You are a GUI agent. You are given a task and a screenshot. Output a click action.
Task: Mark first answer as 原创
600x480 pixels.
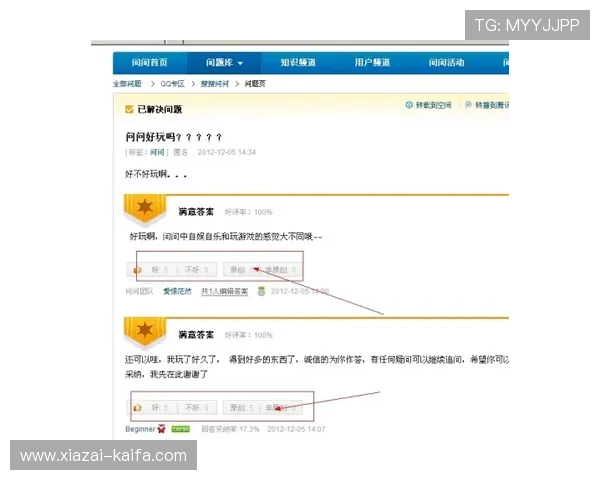tap(240, 270)
